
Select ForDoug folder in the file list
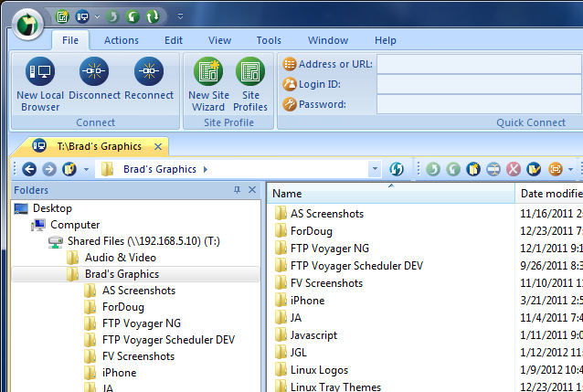click(312, 231)
